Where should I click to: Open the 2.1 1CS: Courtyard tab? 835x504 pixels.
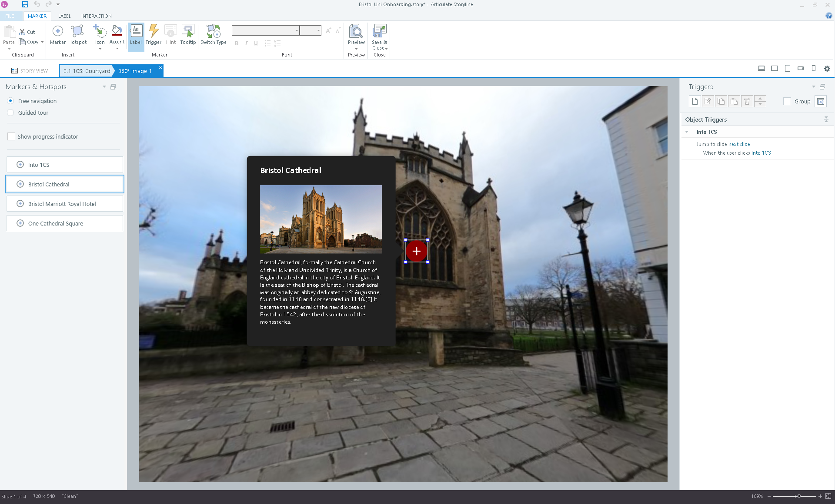87,71
